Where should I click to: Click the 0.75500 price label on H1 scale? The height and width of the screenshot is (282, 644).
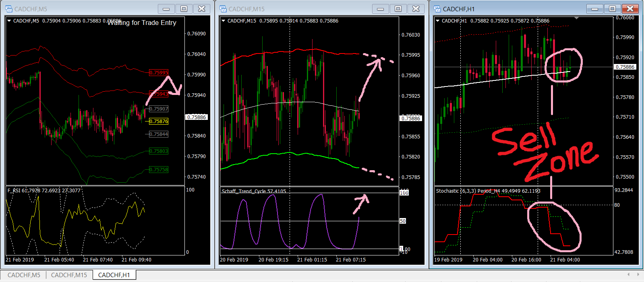(625, 177)
